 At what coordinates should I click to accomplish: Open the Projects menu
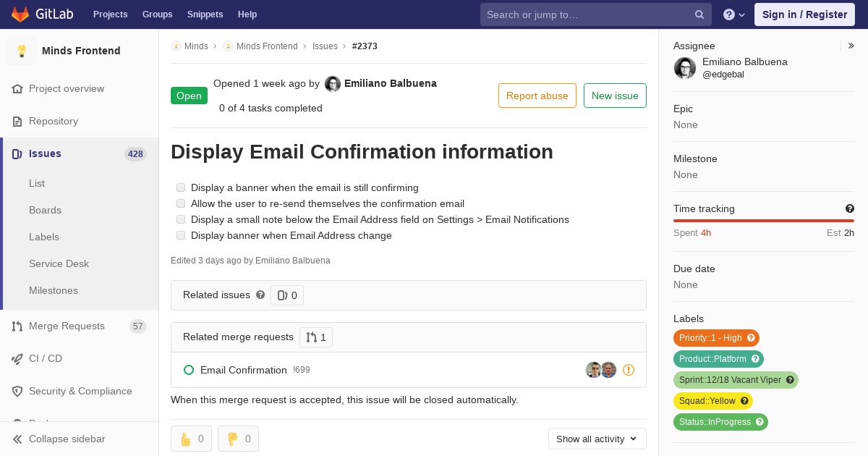[111, 14]
